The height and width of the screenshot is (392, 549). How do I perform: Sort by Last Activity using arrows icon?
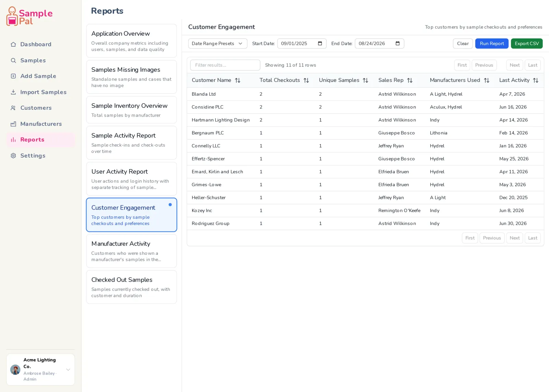[x=536, y=80]
